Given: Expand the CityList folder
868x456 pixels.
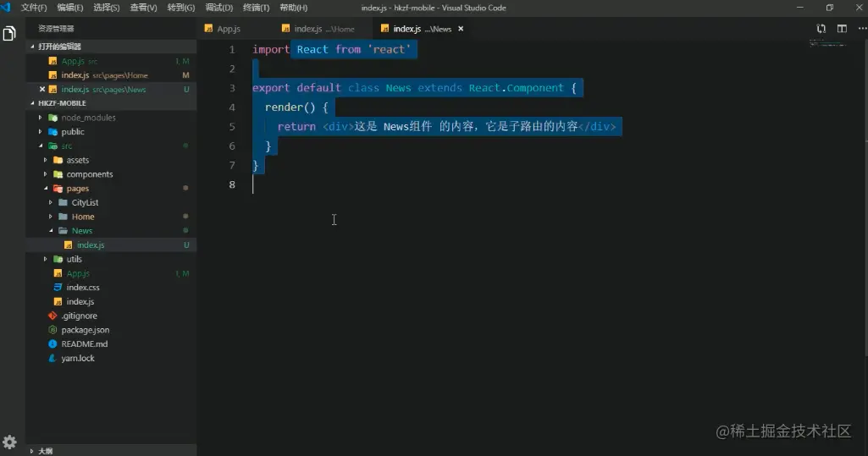Looking at the screenshot, I should pos(50,202).
